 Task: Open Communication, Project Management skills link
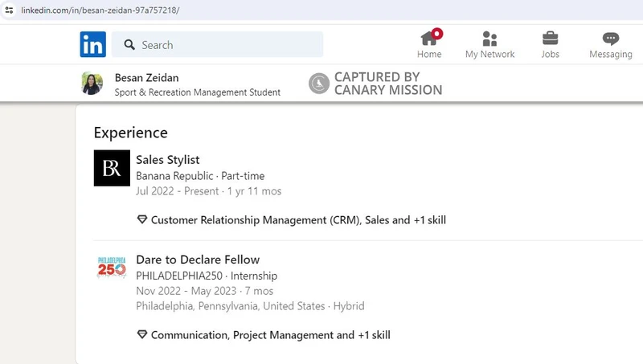tap(271, 335)
